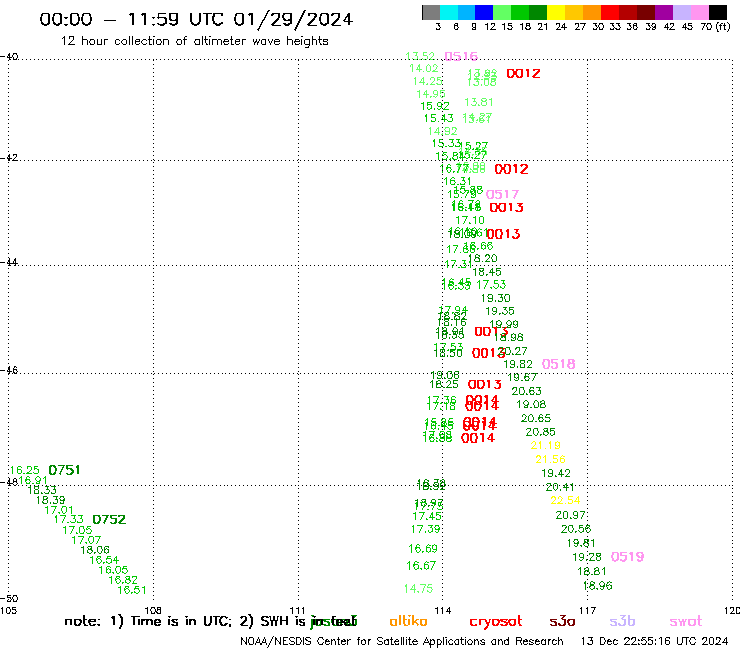Click the swot time marker '0516'

tap(461, 56)
